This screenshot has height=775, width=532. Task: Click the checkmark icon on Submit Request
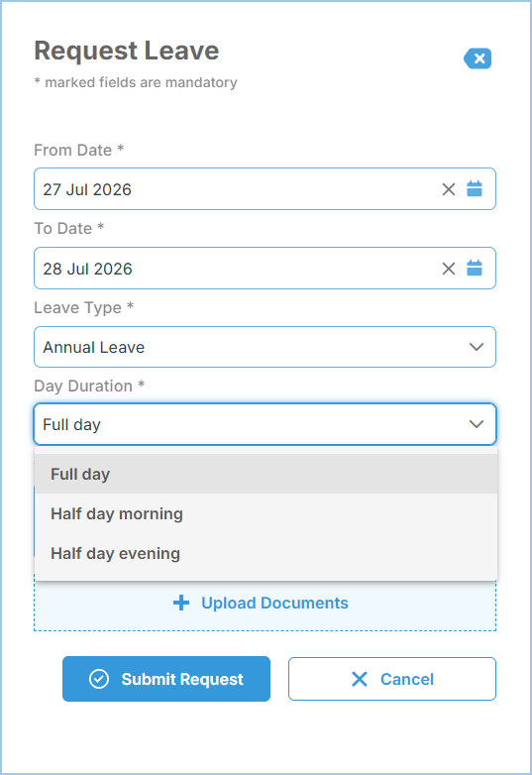(x=99, y=679)
